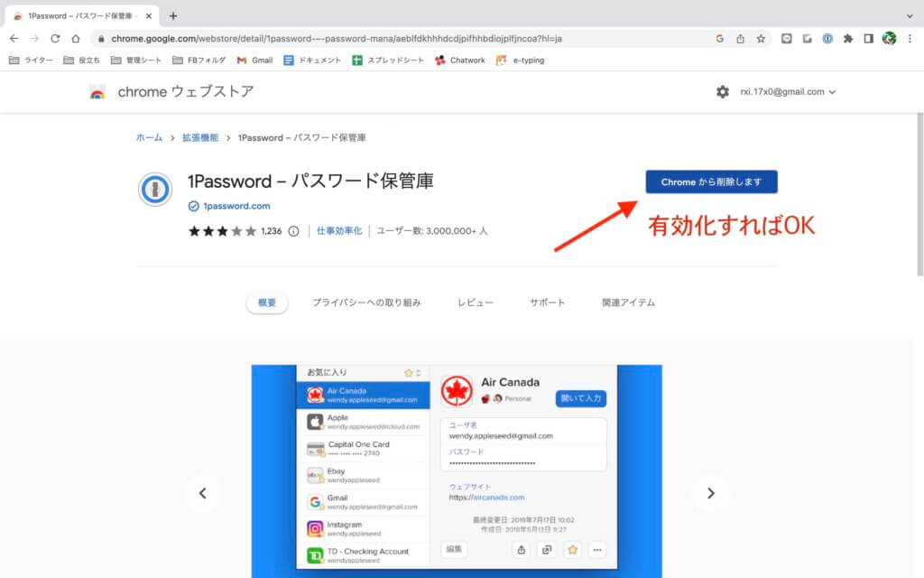Click the Chrome Web Store rainbow logo

97,92
